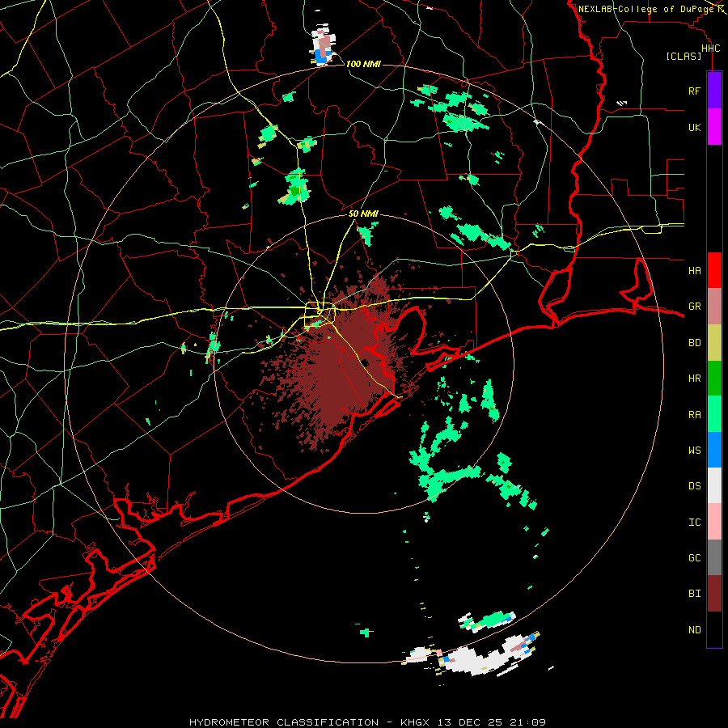728x728 pixels.
Task: Click the HR legend label
Action: (694, 379)
